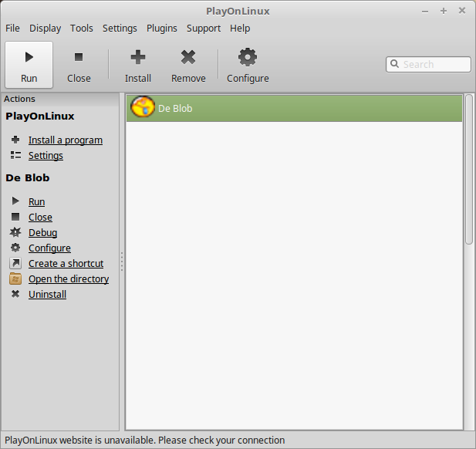Click the Install plus icon in toolbar

tap(138, 57)
